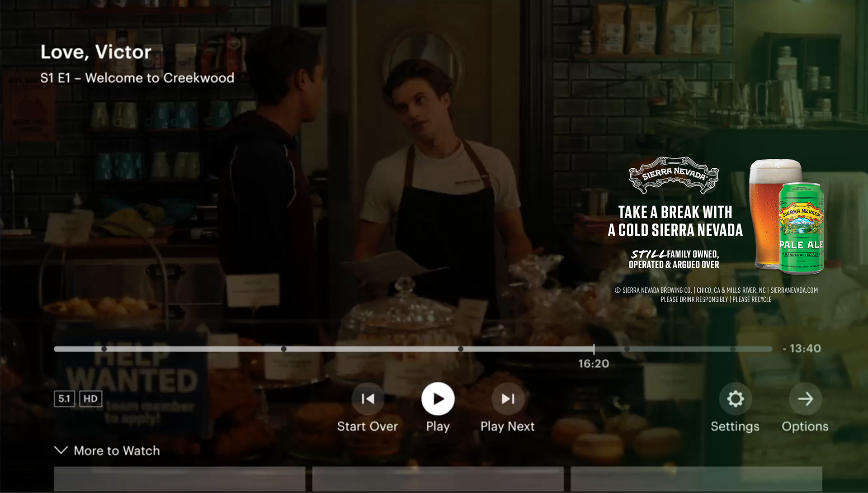This screenshot has height=493, width=868.
Task: Click the HD quality badge
Action: [x=90, y=398]
